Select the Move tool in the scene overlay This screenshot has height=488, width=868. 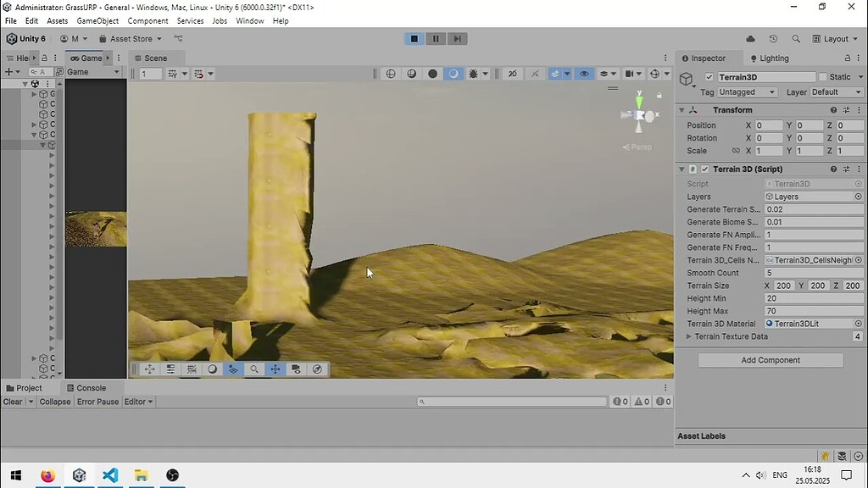click(x=150, y=369)
